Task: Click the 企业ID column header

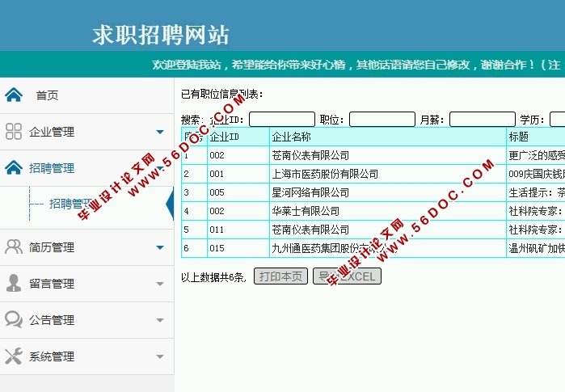Action: 238,137
